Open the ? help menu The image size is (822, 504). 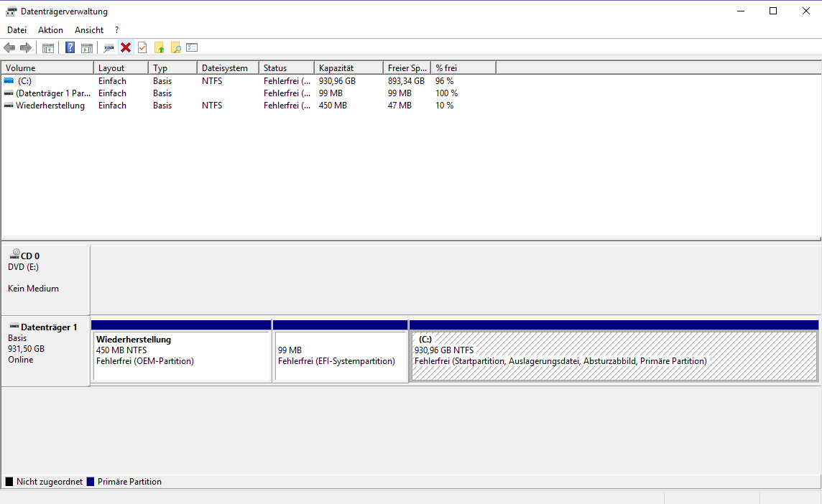pos(117,30)
